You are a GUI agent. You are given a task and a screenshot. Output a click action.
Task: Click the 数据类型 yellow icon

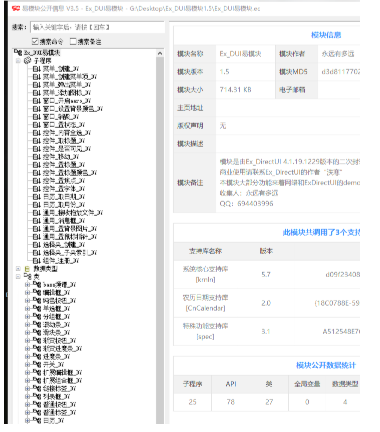28,269
